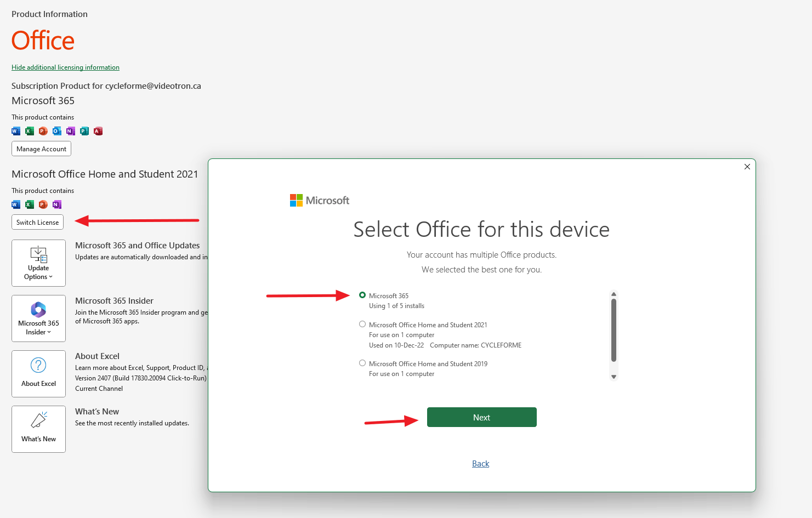This screenshot has width=812, height=518.
Task: Open the What's New updates panel
Action: [38, 429]
